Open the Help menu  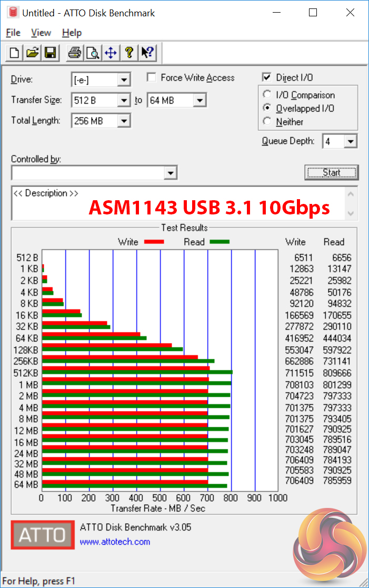pos(72,33)
